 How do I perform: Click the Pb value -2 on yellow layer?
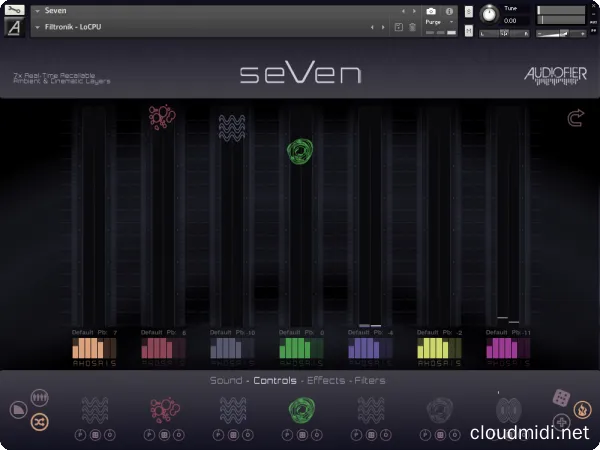click(x=459, y=333)
